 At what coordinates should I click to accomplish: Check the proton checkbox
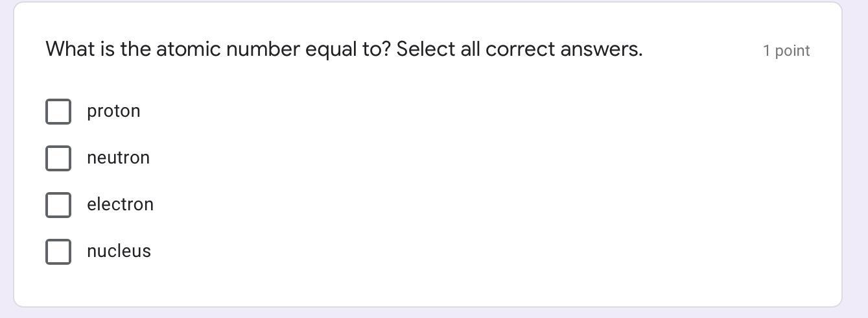58,112
